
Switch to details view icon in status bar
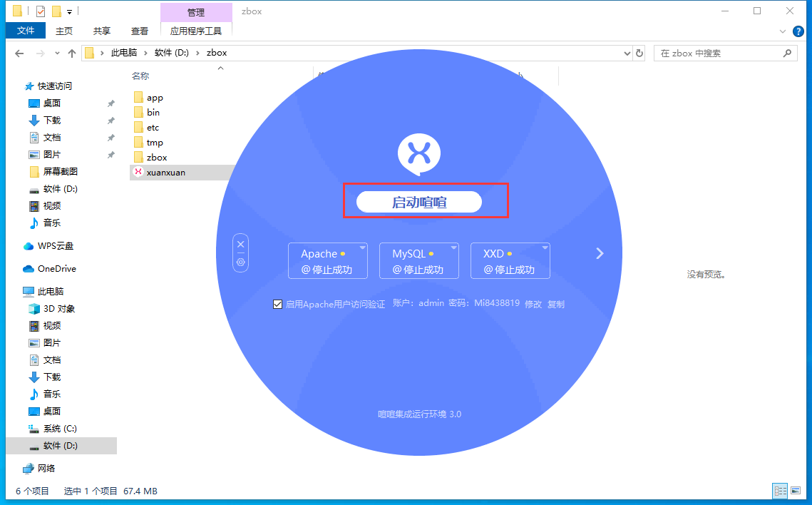(781, 491)
